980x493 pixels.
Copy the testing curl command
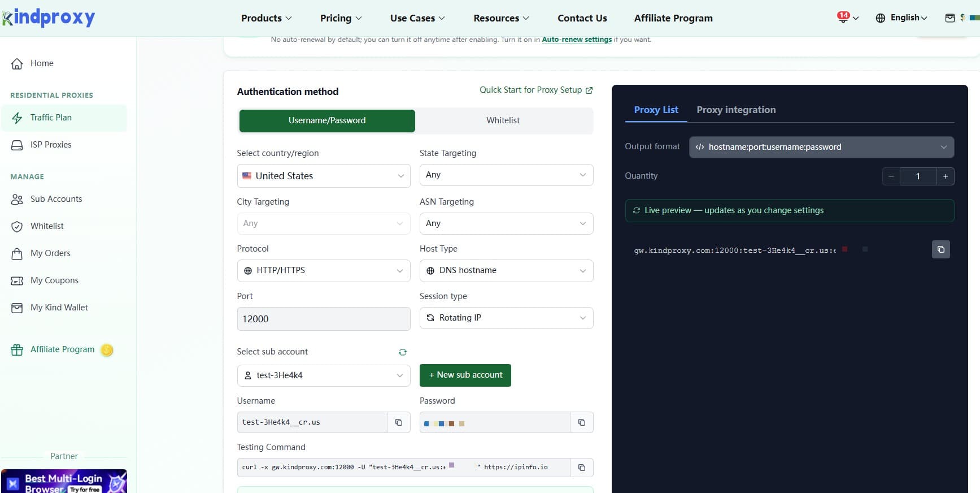[x=582, y=468]
